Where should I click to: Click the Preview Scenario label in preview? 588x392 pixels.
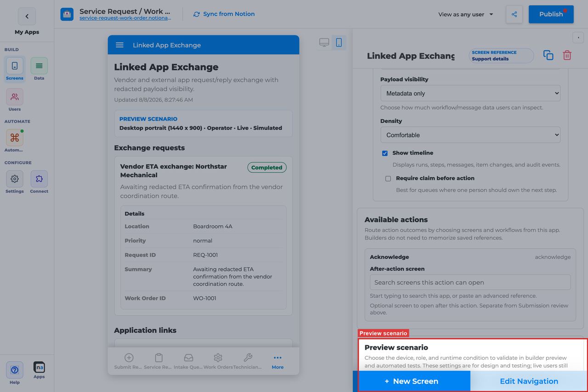click(x=148, y=119)
